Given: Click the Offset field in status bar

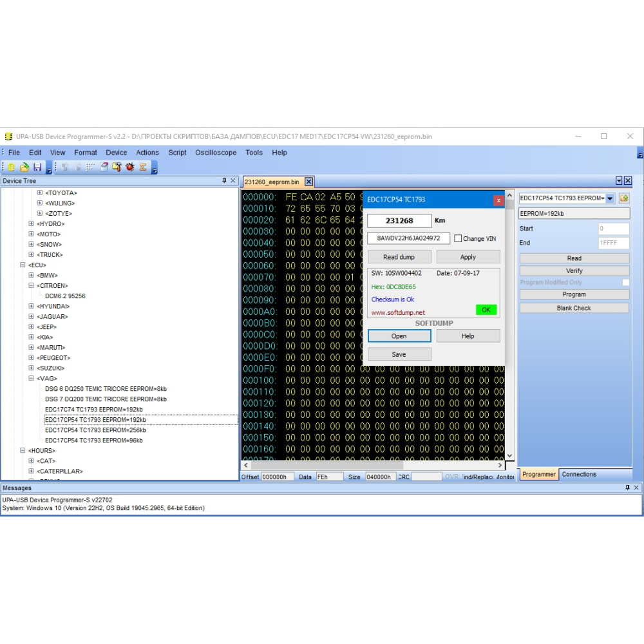Looking at the screenshot, I should [x=277, y=477].
